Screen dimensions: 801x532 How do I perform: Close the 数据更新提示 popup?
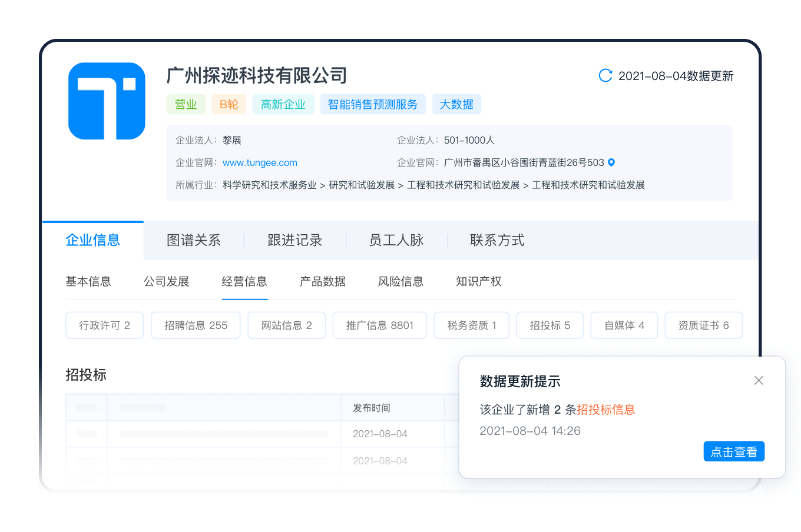click(x=759, y=380)
